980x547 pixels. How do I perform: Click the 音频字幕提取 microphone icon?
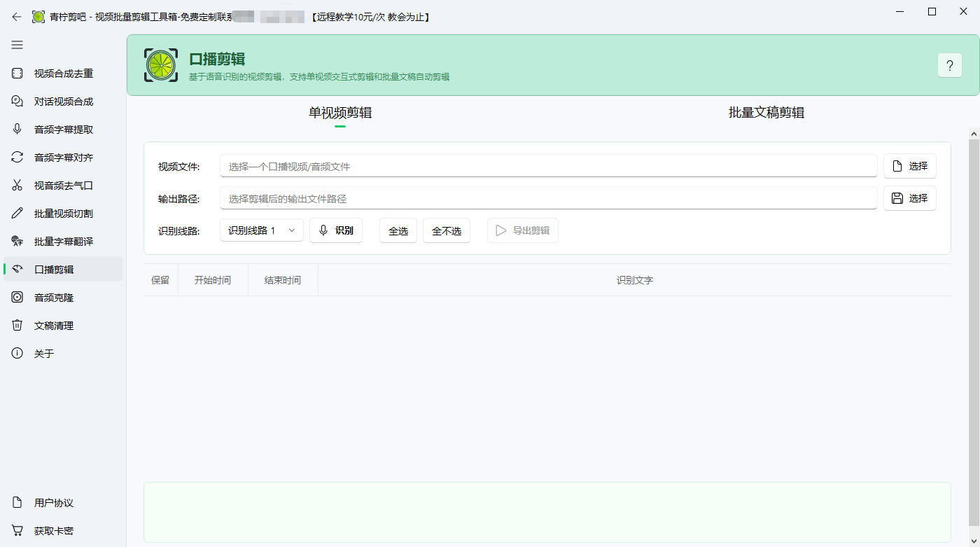coord(17,130)
